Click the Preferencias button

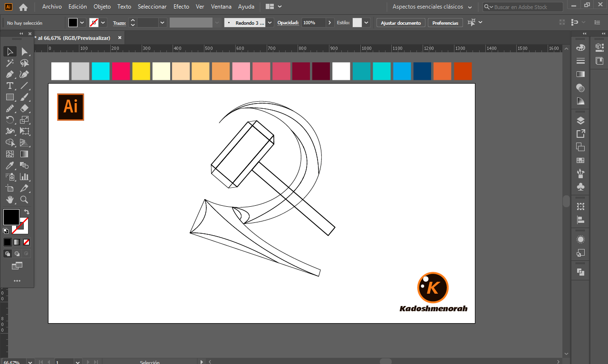pyautogui.click(x=445, y=23)
